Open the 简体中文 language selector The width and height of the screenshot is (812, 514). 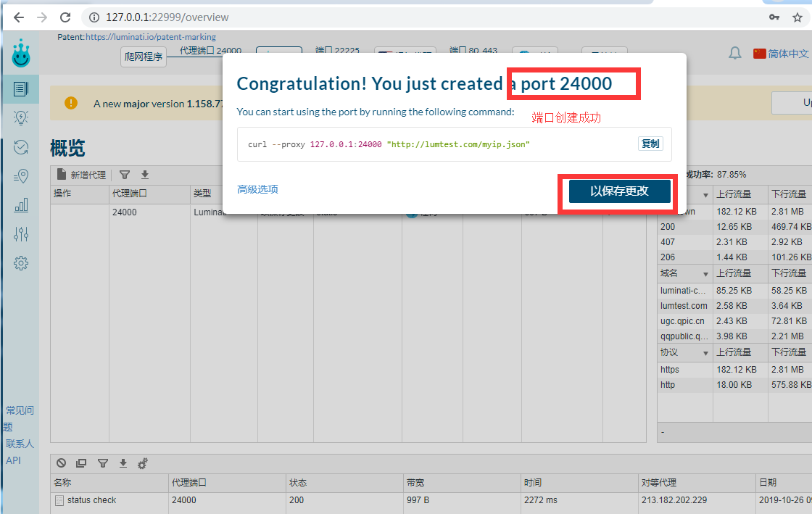(781, 54)
